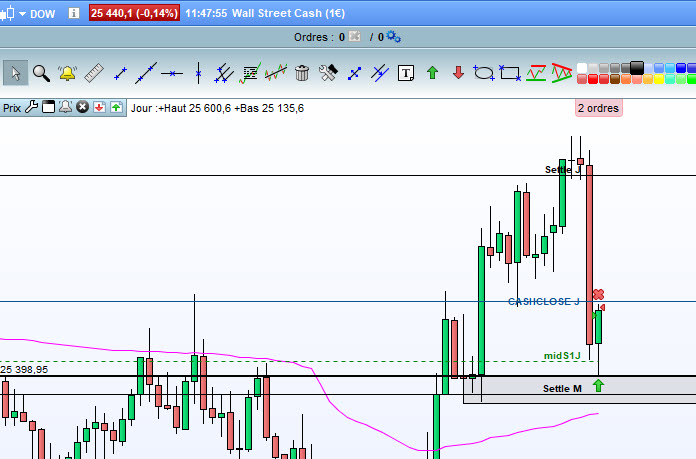The width and height of the screenshot is (696, 459).
Task: Open the wrench and hammer settings tool
Action: (328, 73)
